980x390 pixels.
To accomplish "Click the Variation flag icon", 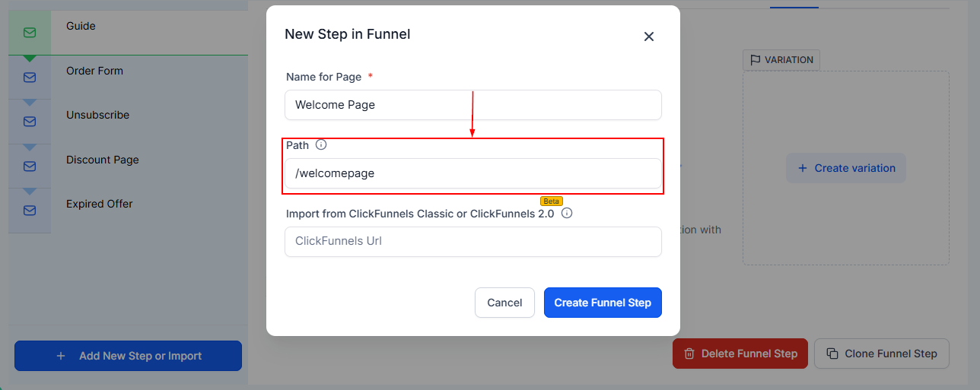I will tap(756, 60).
